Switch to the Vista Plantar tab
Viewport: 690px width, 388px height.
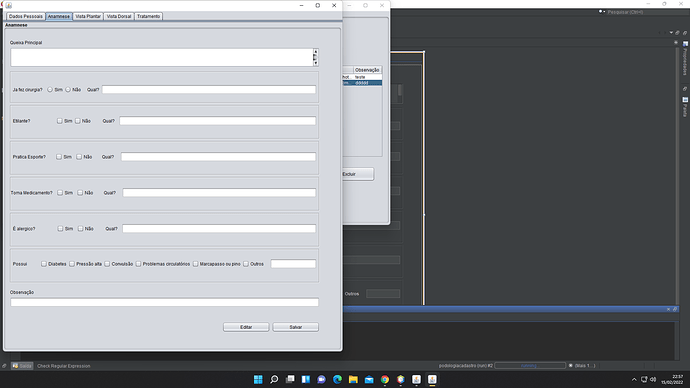pos(88,16)
